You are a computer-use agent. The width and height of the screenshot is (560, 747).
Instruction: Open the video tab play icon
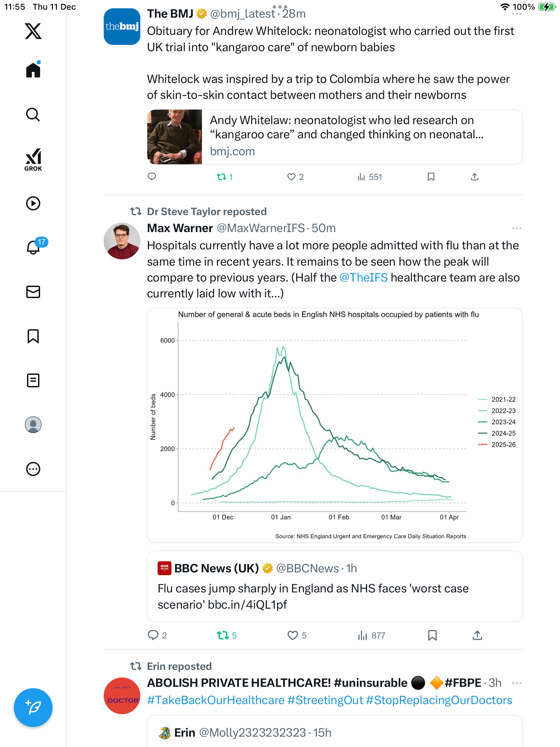pos(33,203)
